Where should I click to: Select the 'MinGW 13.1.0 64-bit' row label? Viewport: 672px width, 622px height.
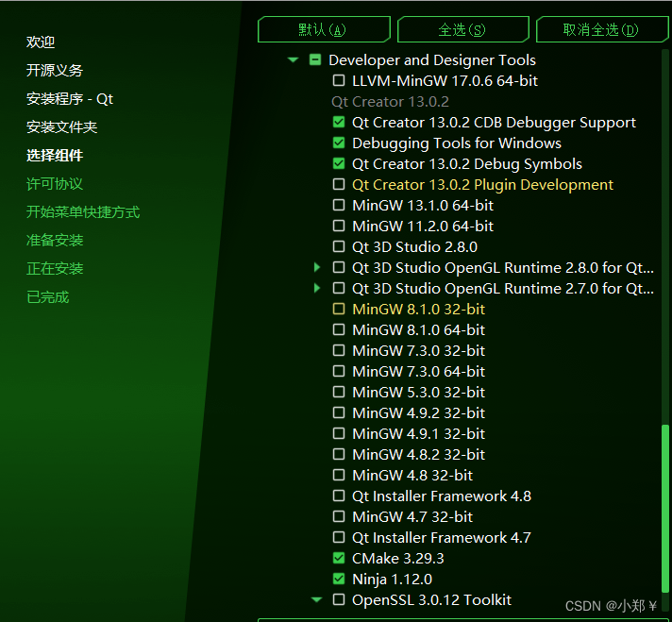point(423,206)
